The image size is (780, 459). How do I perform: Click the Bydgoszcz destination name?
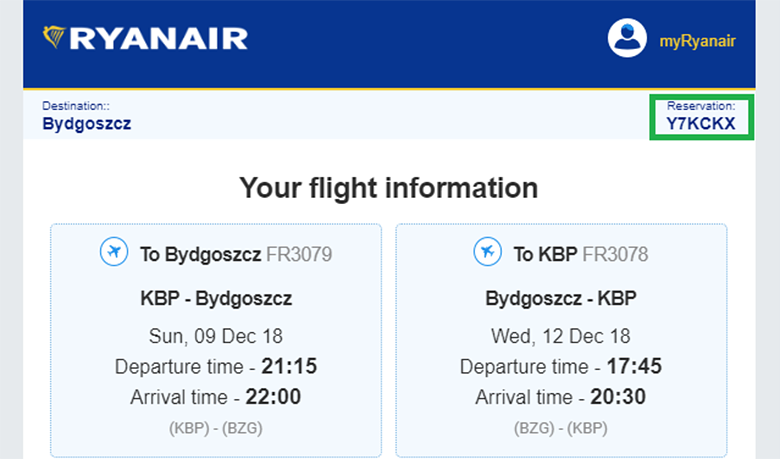pos(87,124)
